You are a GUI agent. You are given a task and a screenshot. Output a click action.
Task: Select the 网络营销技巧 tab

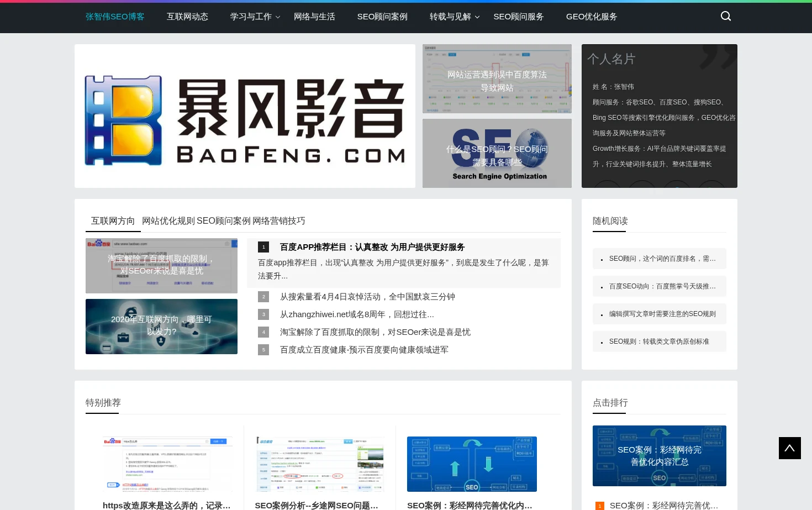[279, 221]
